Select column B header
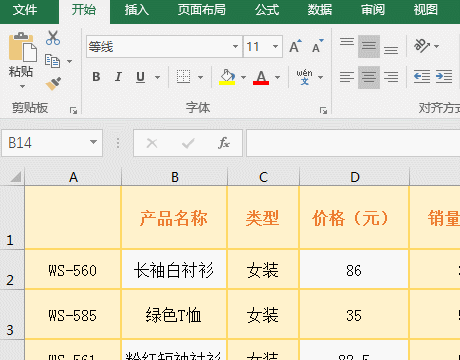The image size is (460, 360). click(175, 177)
